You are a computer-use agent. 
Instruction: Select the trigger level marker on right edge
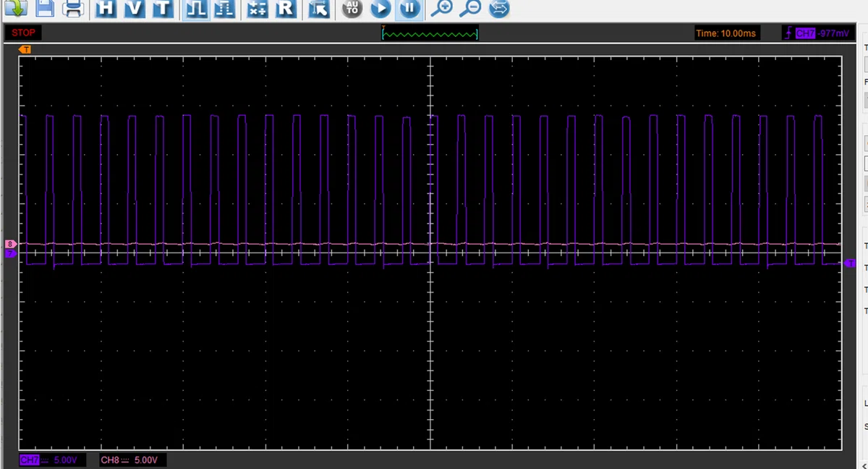click(851, 263)
